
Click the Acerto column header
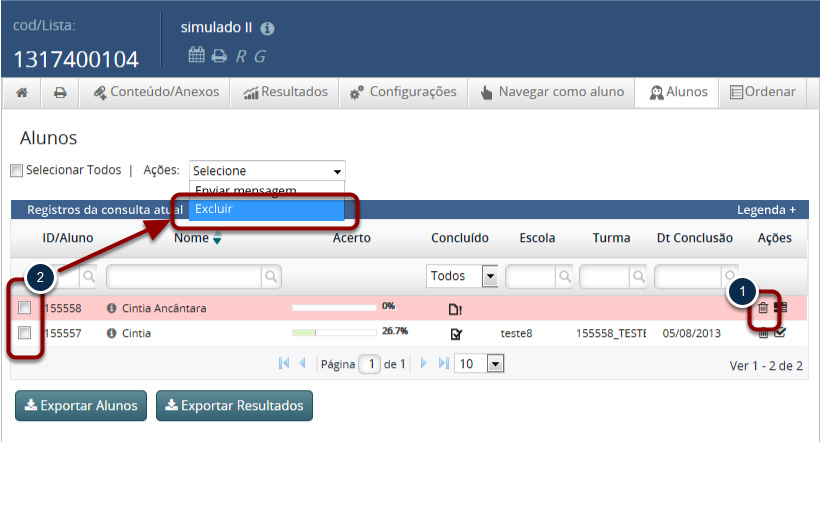pos(351,238)
